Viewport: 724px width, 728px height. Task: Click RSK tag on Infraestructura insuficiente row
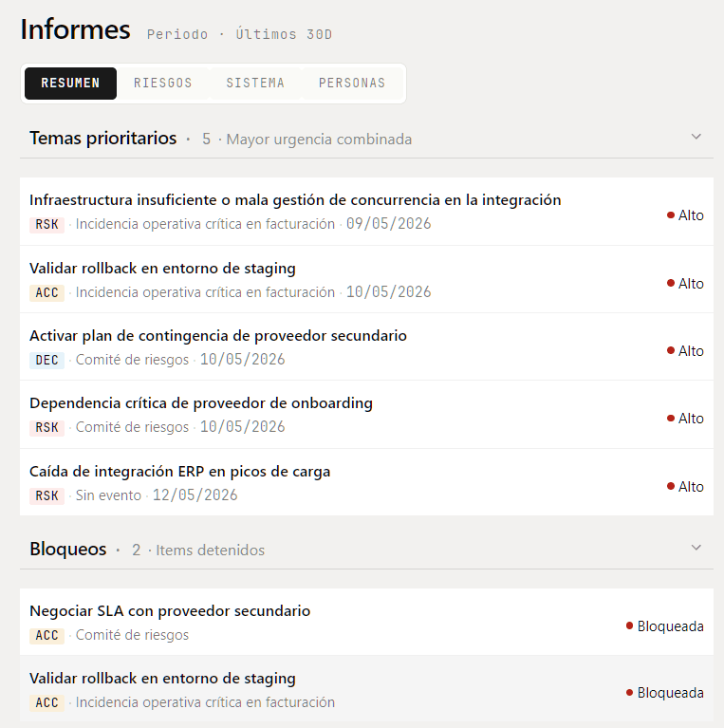tap(46, 225)
